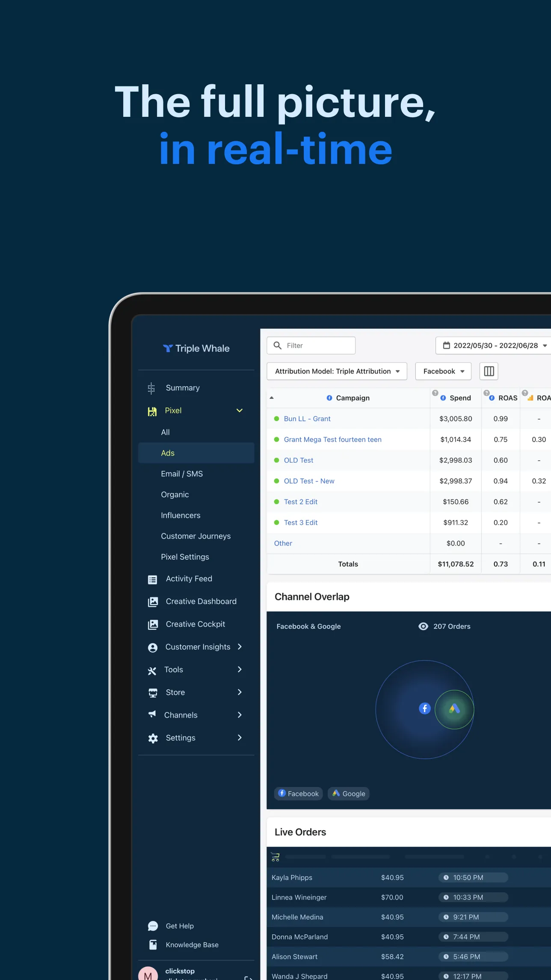Open Grant Mega Test fourteen teen campaign
Image resolution: width=551 pixels, height=980 pixels.
pos(332,440)
